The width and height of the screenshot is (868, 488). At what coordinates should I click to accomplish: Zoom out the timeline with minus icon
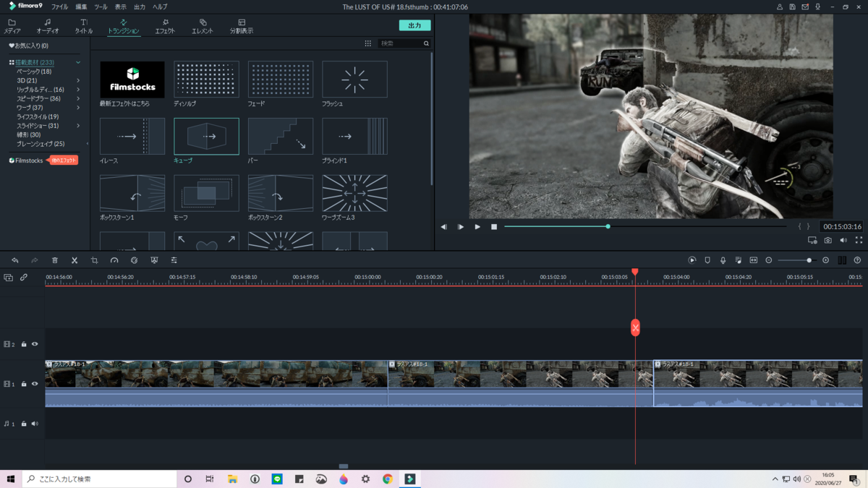point(769,260)
